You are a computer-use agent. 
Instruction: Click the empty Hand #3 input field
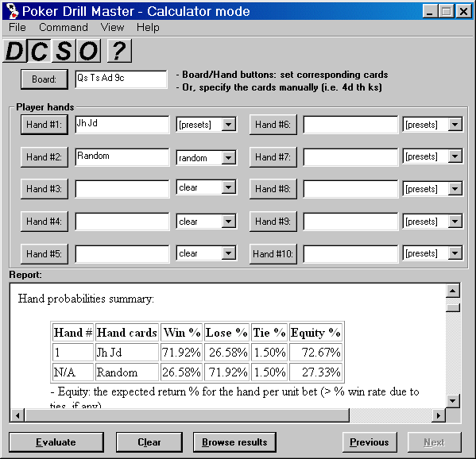tap(122, 189)
